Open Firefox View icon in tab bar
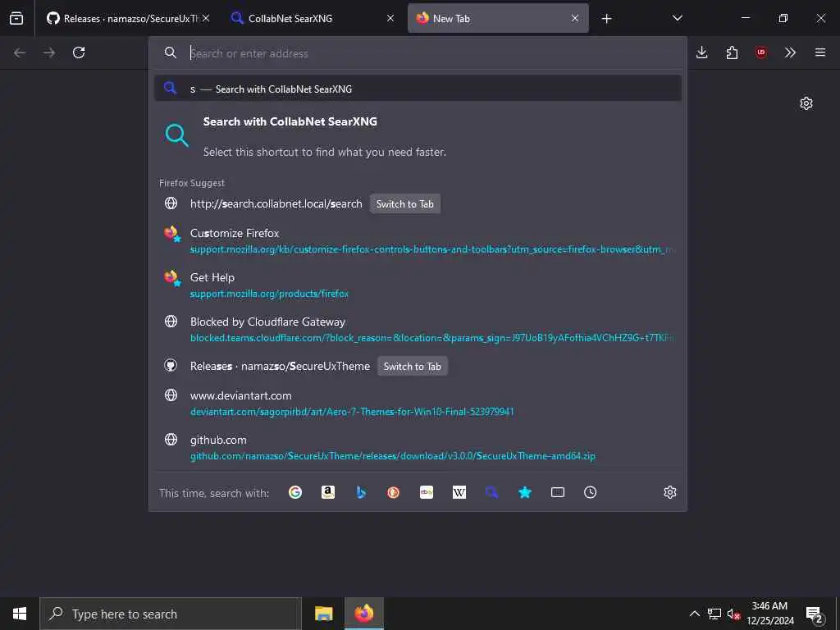The image size is (840, 630). pos(16,18)
